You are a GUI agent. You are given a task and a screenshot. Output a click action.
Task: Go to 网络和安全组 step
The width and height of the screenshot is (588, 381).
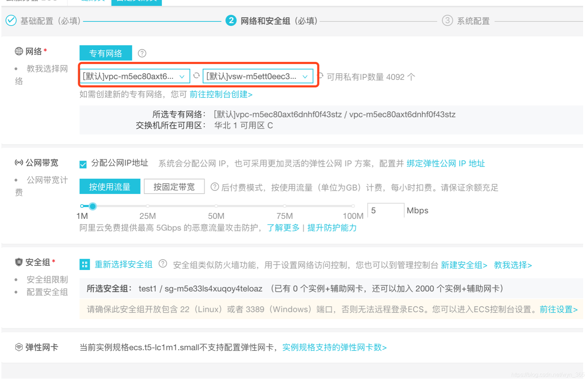279,21
